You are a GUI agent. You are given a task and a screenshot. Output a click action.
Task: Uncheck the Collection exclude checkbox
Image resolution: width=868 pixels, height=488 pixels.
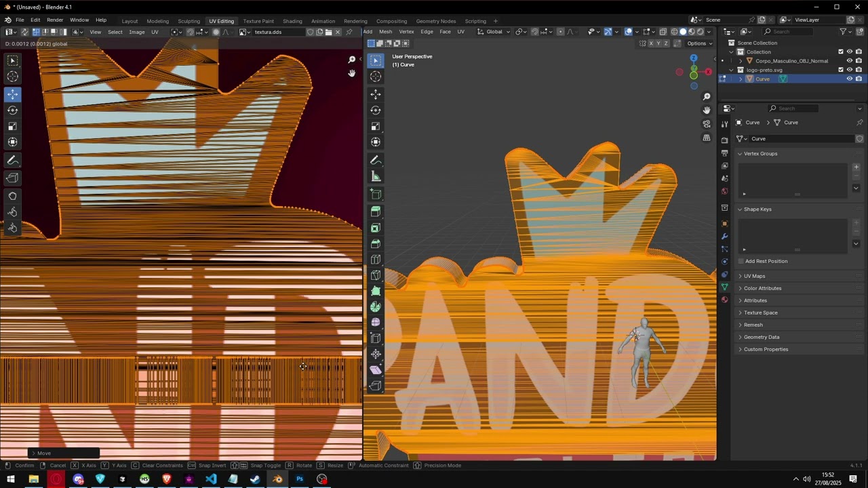(x=841, y=52)
